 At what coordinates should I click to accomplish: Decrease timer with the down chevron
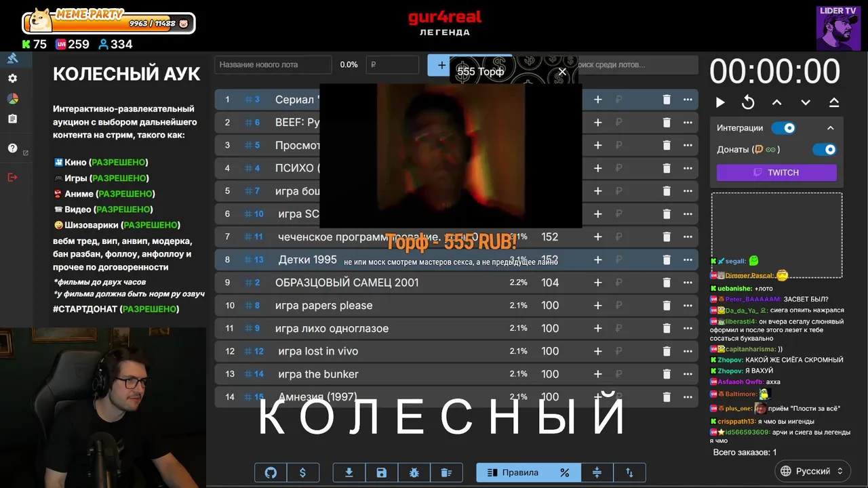(x=806, y=102)
